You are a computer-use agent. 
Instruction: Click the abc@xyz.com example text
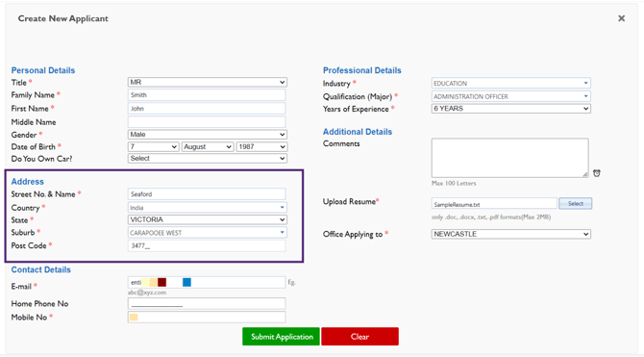147,293
